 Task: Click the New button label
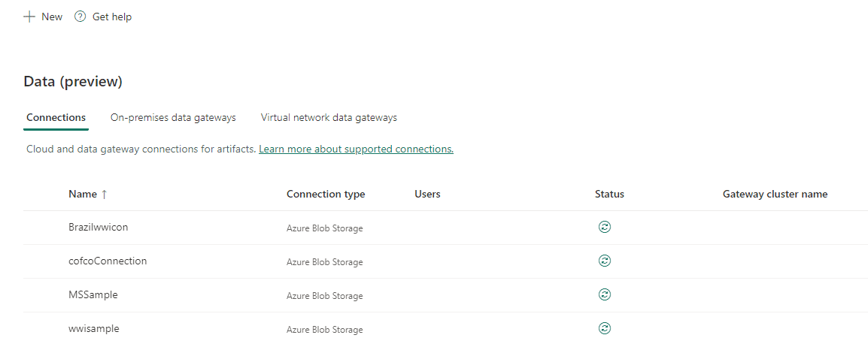pos(52,17)
